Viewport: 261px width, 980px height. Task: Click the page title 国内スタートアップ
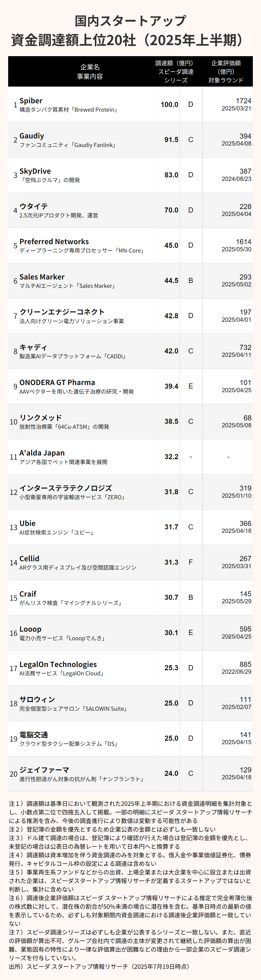tap(130, 21)
